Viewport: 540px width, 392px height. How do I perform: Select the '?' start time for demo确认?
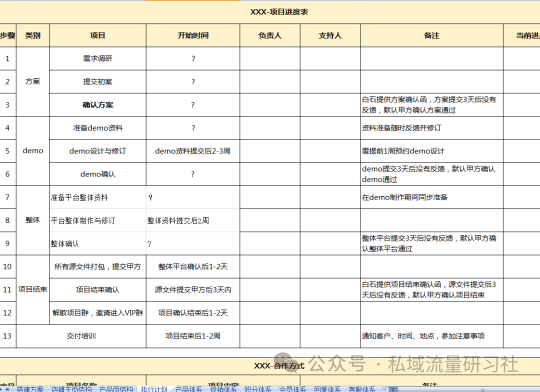click(x=193, y=174)
